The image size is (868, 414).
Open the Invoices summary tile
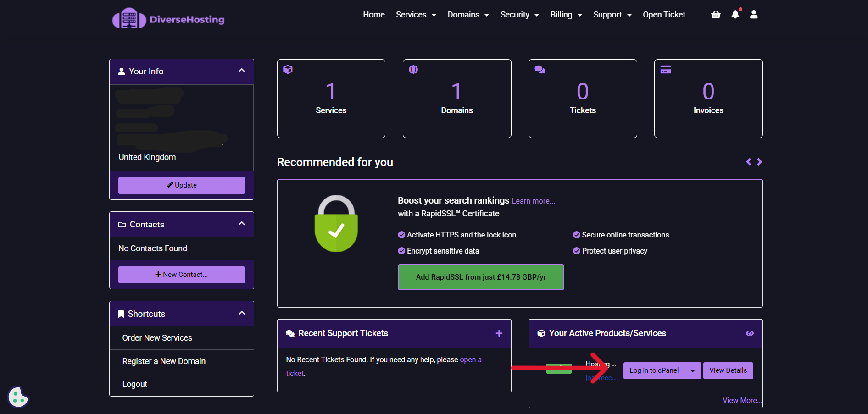708,99
